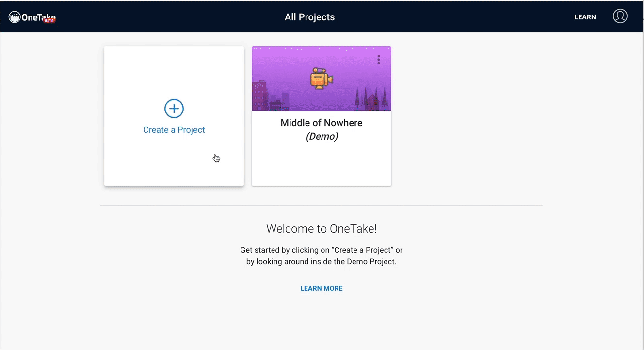Click the plus circle icon to create project
Viewport: 644px width, 350px height.
tap(174, 109)
